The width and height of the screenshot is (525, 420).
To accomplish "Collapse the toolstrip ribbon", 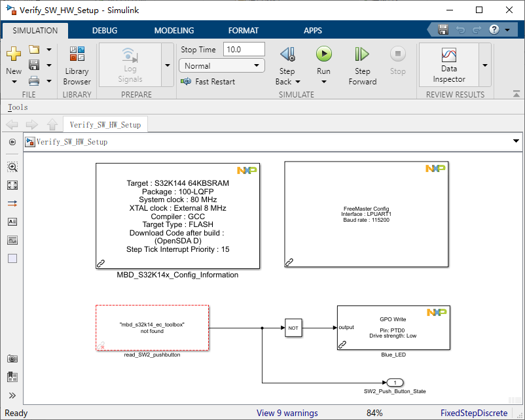I will pos(516,94).
